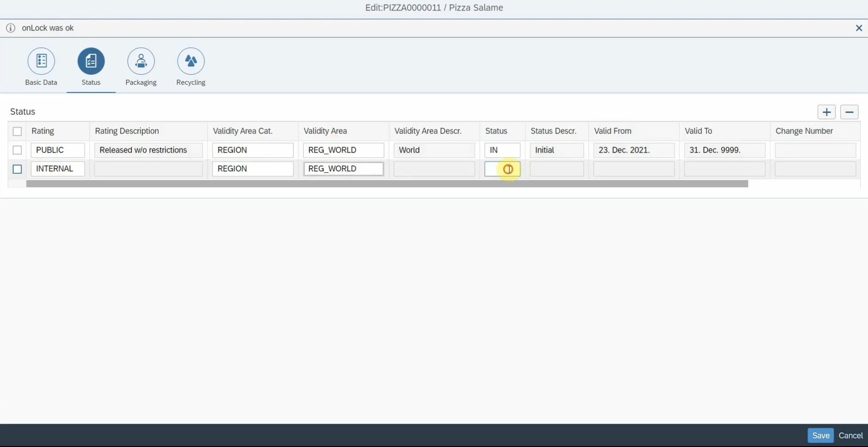Click REG_WORLD validity area in PUBLIC row
Image resolution: width=868 pixels, height=447 pixels.
(x=344, y=150)
